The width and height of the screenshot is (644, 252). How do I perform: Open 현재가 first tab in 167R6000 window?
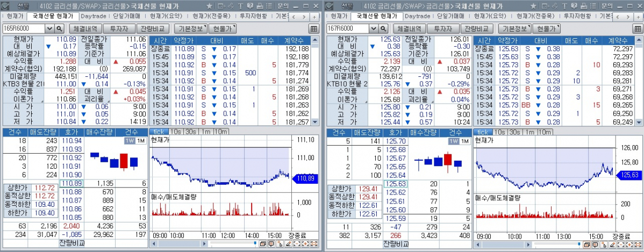pos(339,17)
